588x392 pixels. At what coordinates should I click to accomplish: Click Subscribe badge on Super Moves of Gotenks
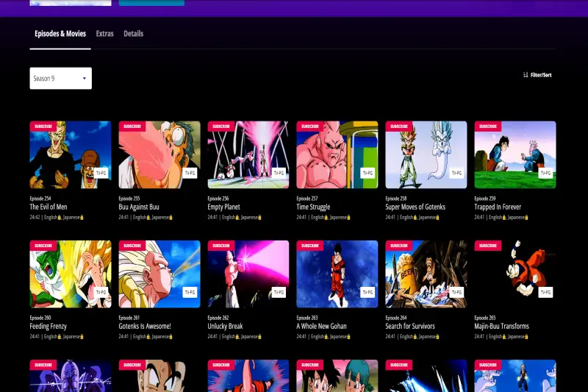tap(398, 126)
